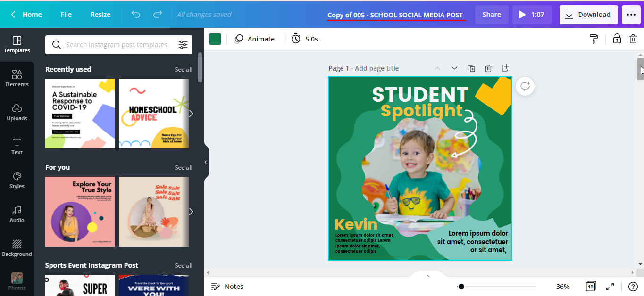Select the Homeschool Advice template

tap(154, 114)
